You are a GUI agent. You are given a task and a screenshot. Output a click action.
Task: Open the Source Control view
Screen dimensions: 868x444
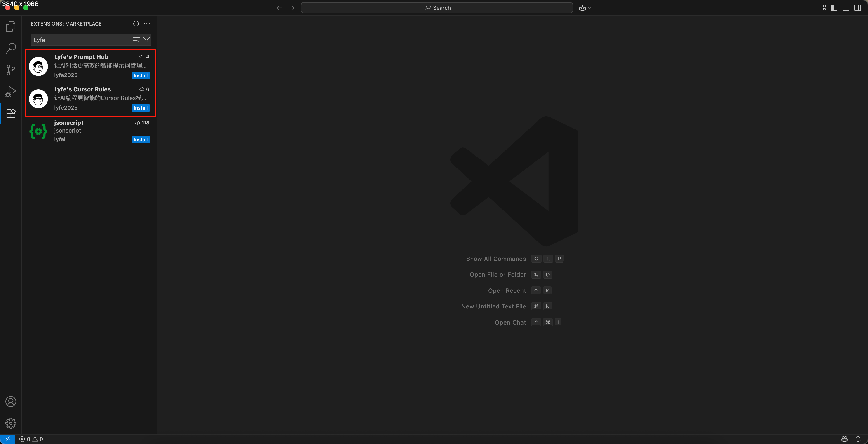(x=11, y=70)
